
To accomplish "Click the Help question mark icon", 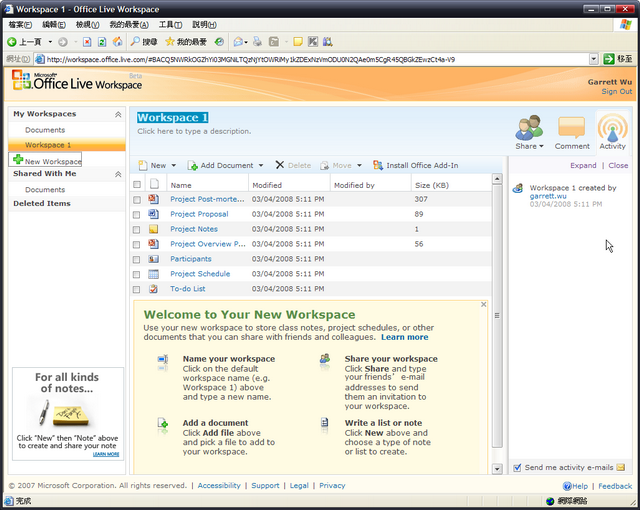I will point(567,486).
